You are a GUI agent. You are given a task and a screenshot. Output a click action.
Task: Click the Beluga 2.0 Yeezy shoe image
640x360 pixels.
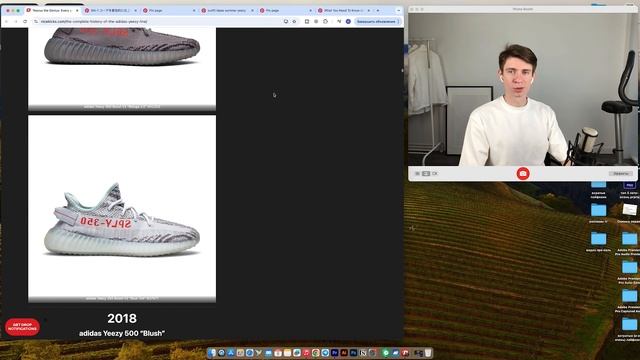122,69
